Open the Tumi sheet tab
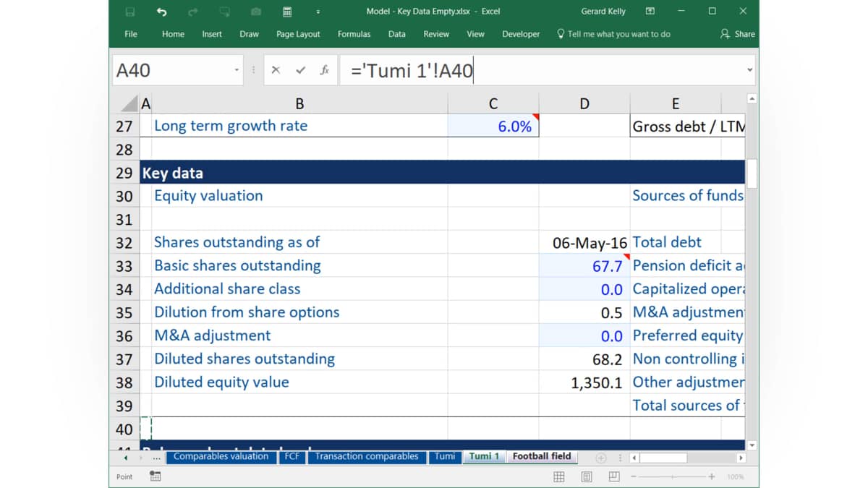 (x=445, y=456)
